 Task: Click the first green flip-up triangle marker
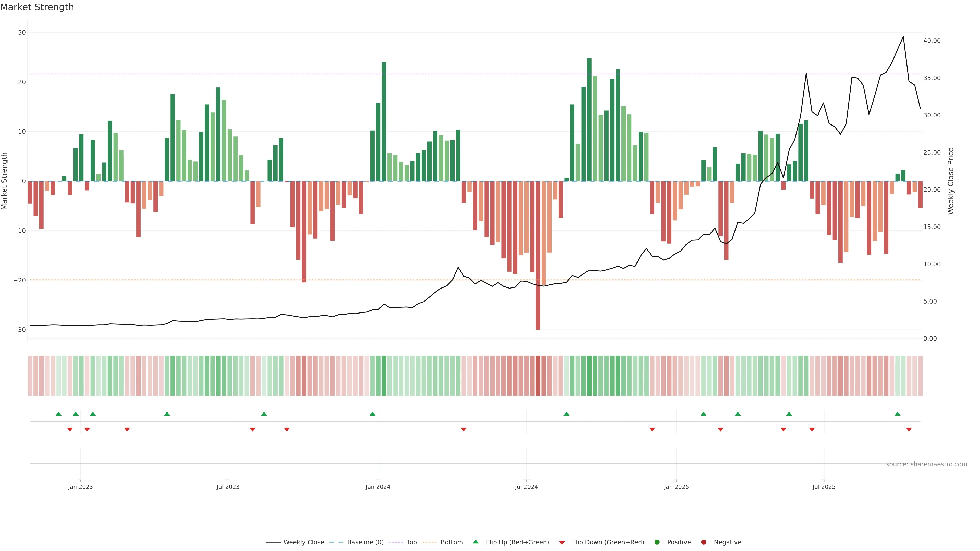(x=59, y=414)
